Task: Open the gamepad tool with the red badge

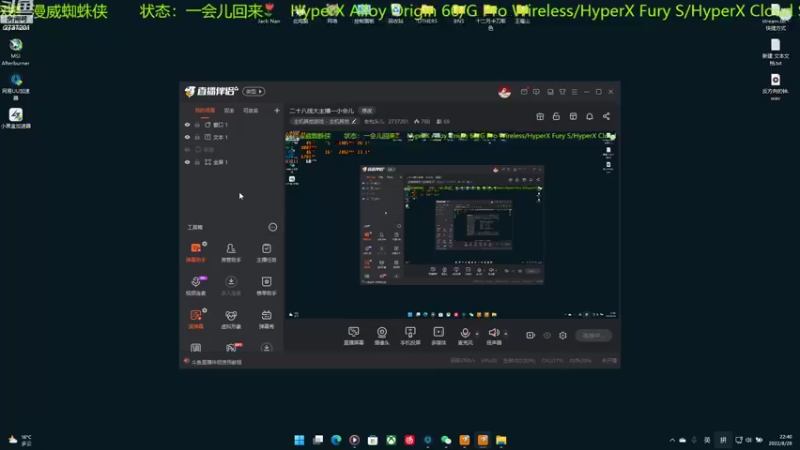Action: [232, 348]
